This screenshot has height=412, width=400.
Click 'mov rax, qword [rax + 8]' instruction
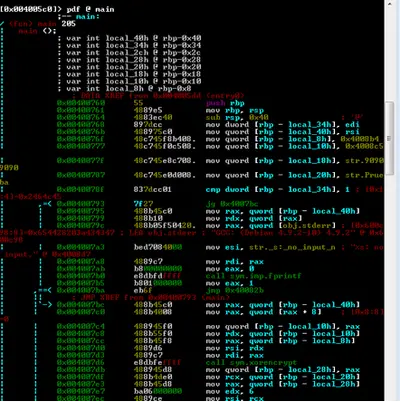[x=263, y=312]
